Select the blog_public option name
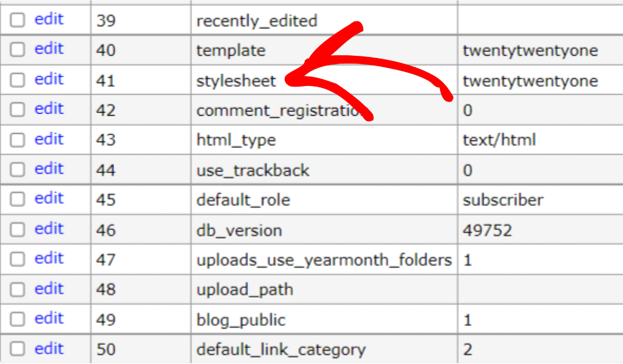Image resolution: width=623 pixels, height=364 pixels. (x=241, y=320)
